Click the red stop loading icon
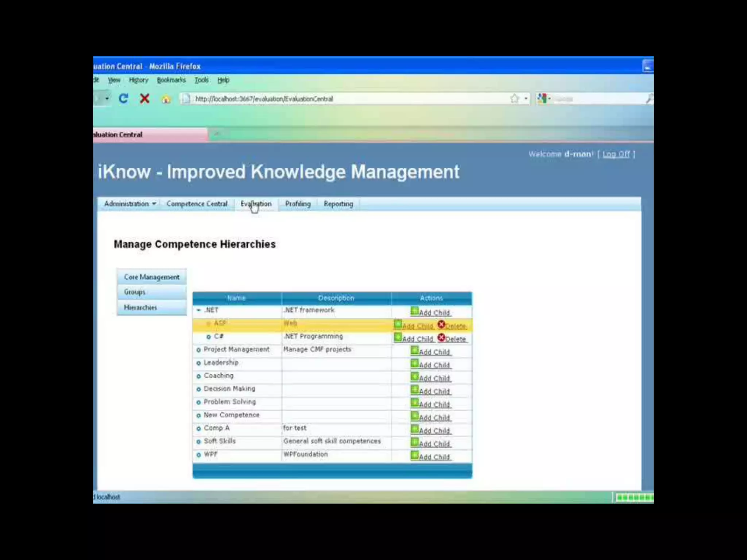This screenshot has height=560, width=747. click(x=145, y=98)
